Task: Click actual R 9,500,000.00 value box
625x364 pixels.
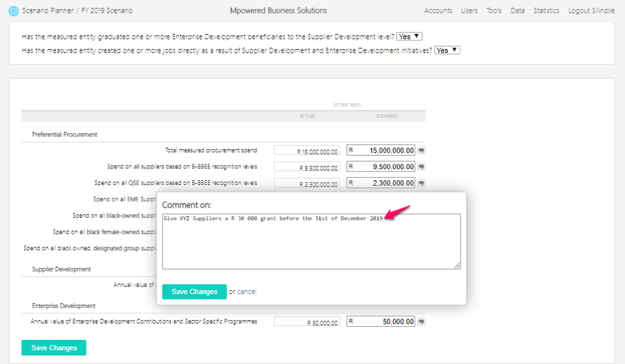Action: pyautogui.click(x=307, y=166)
